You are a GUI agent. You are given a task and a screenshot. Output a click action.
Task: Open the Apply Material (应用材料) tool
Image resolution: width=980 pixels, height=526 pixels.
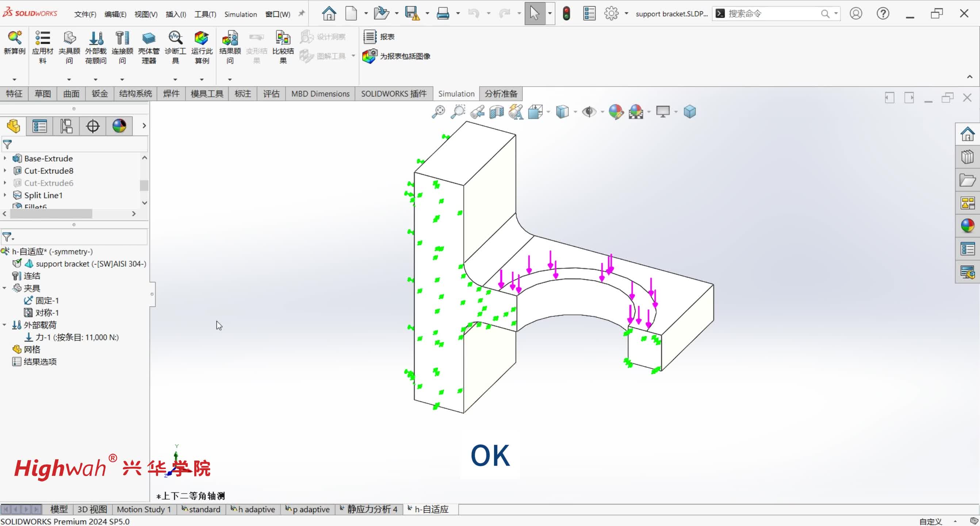pyautogui.click(x=42, y=38)
